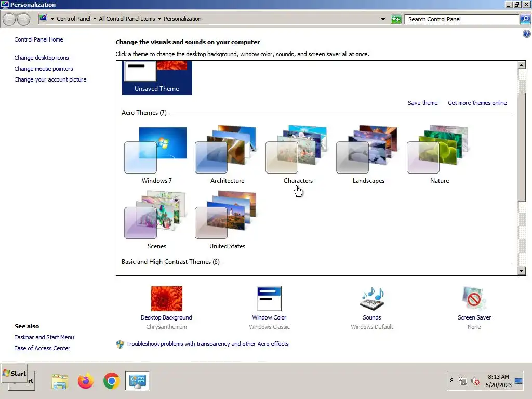
Task: Click theme list scroll down arrow
Action: (522, 271)
